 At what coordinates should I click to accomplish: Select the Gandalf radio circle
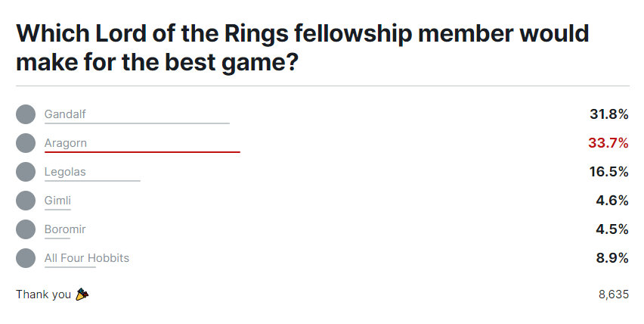(x=26, y=114)
